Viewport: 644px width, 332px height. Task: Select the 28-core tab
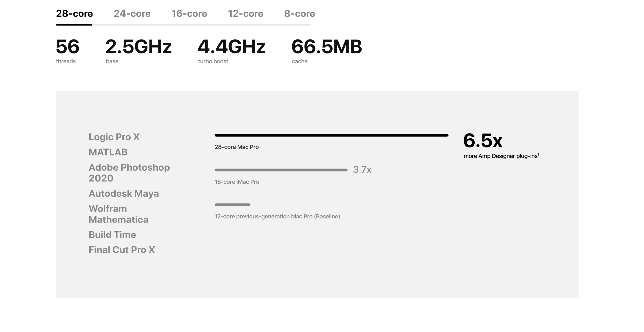click(x=74, y=13)
